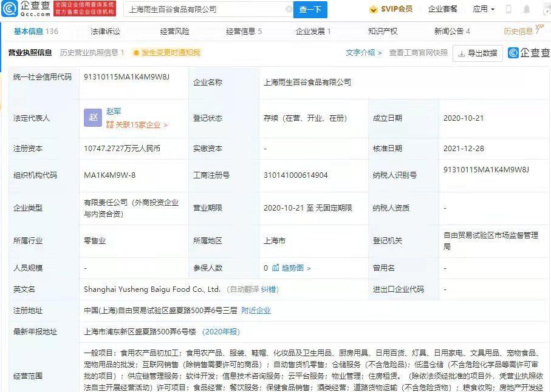Click registered address 中国(上海)自由贸易试验区盛夏路500弄6号三层
The height and width of the screenshot is (392, 551).
point(160,310)
